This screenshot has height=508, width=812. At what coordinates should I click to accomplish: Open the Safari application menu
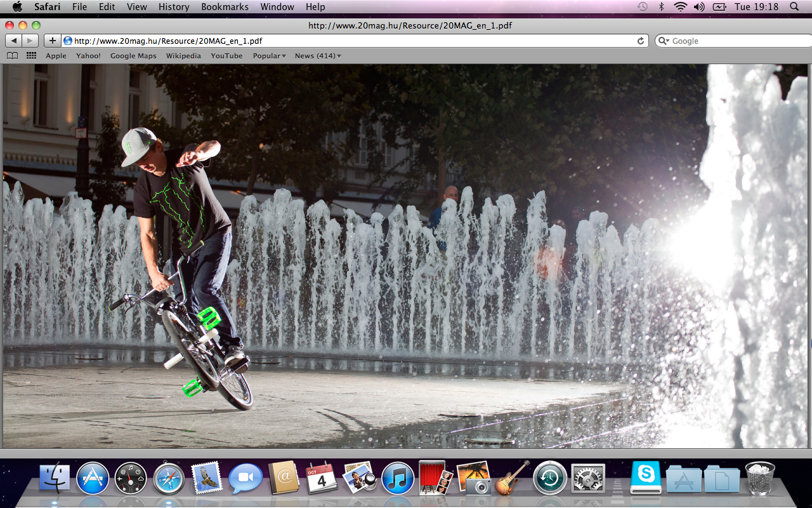48,6
